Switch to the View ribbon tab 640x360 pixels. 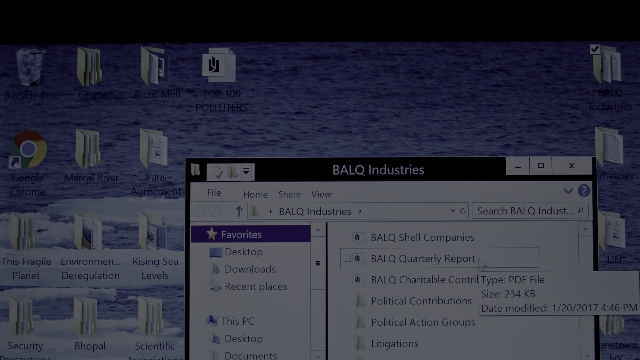(x=321, y=194)
